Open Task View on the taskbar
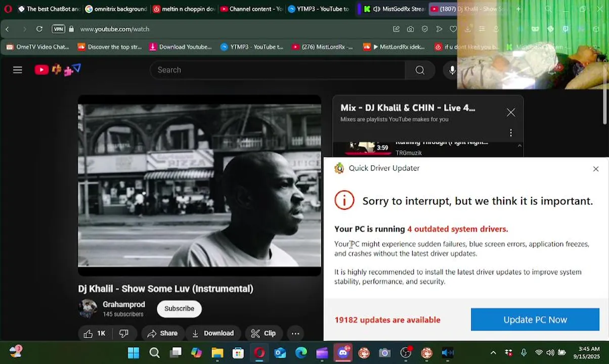This screenshot has height=364, width=609. click(176, 352)
